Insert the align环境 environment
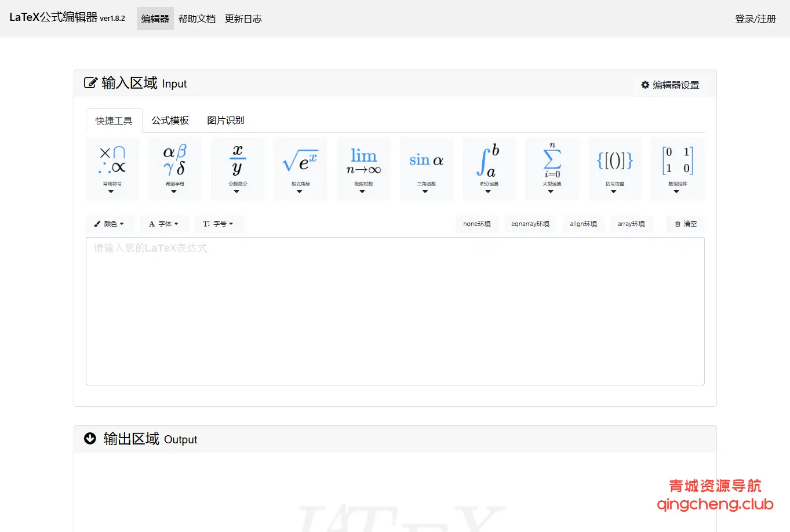 click(x=583, y=224)
